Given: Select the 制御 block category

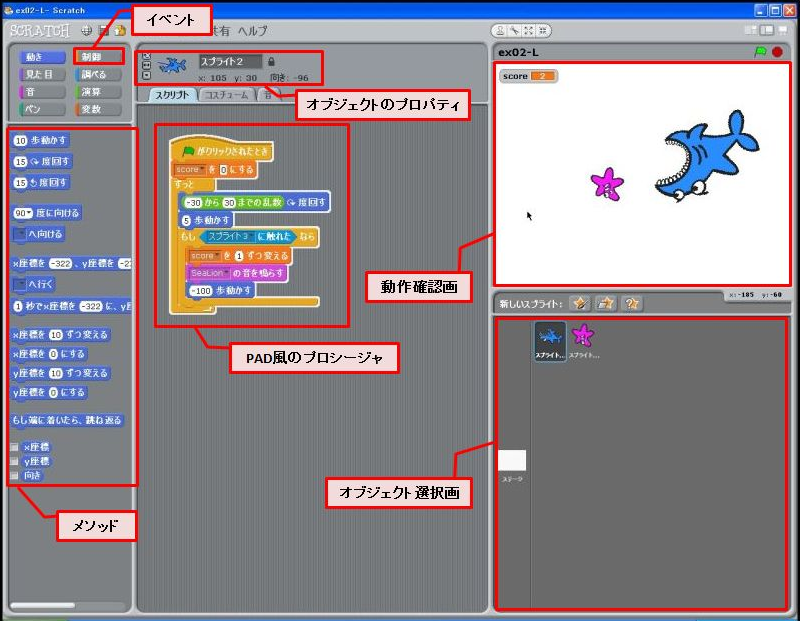Looking at the screenshot, I should pos(98,57).
